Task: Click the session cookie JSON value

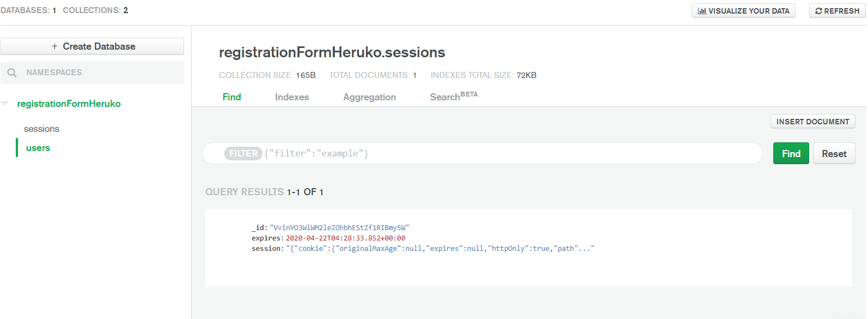Action: click(439, 249)
